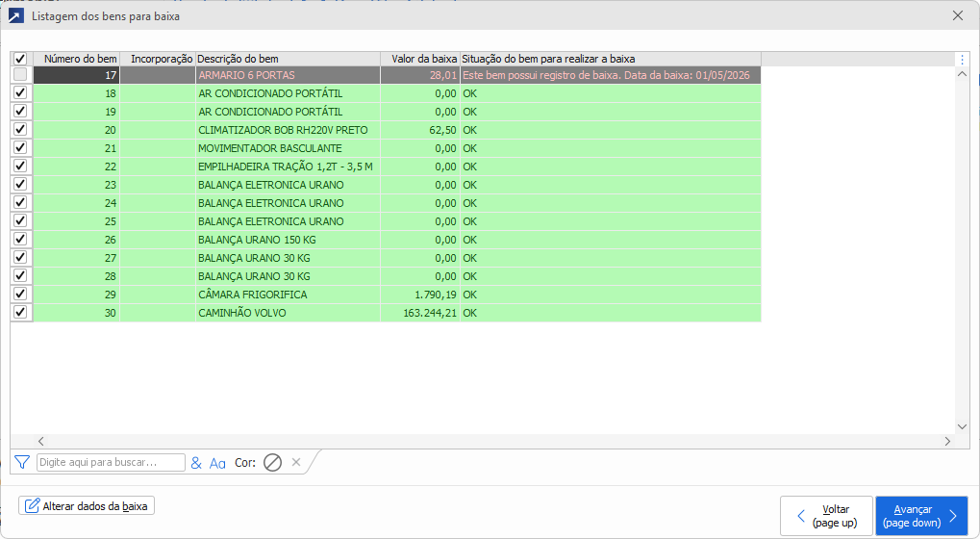This screenshot has width=980, height=539.
Task: Click Alterar dados da baixa button
Action: [87, 506]
